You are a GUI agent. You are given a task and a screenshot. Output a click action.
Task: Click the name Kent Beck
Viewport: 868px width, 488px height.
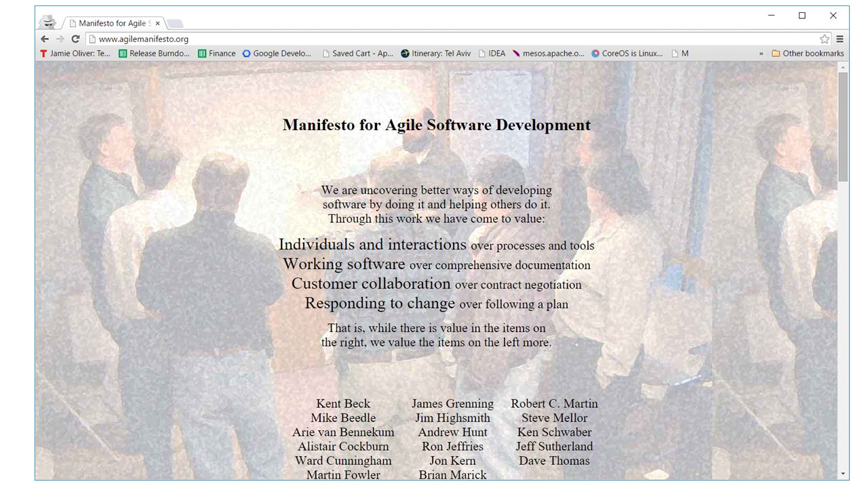[x=343, y=403]
